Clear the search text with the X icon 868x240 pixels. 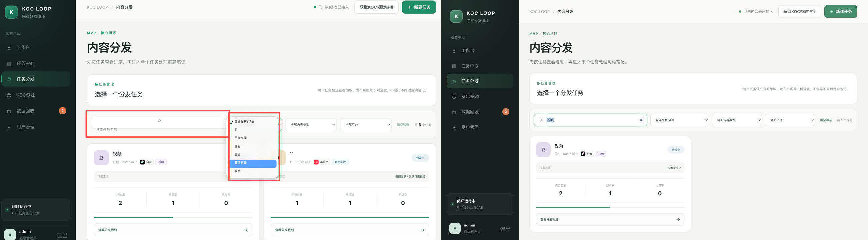(641, 120)
